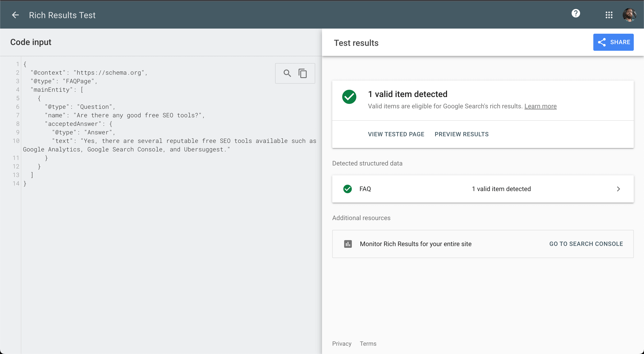Click the Test results heading

[356, 43]
